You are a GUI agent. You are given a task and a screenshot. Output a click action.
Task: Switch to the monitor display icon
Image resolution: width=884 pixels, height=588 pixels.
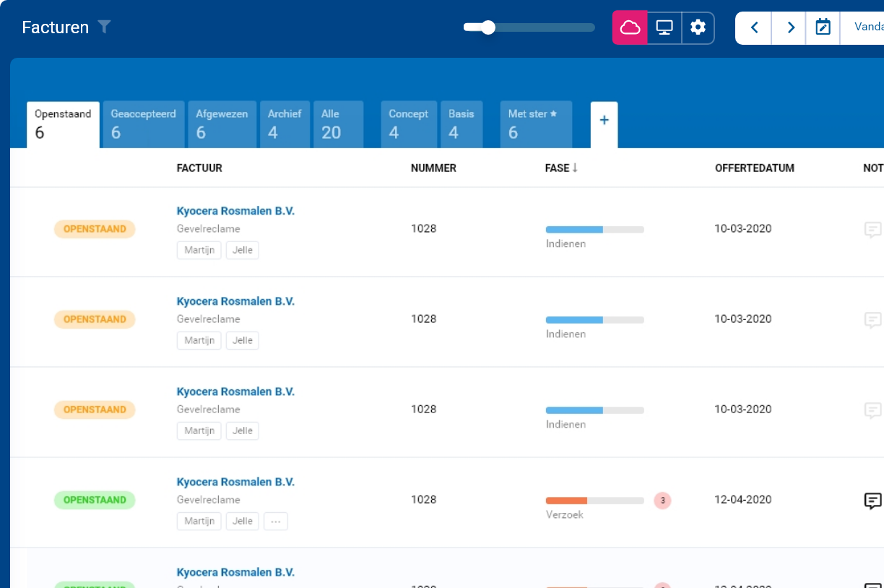[x=664, y=28]
